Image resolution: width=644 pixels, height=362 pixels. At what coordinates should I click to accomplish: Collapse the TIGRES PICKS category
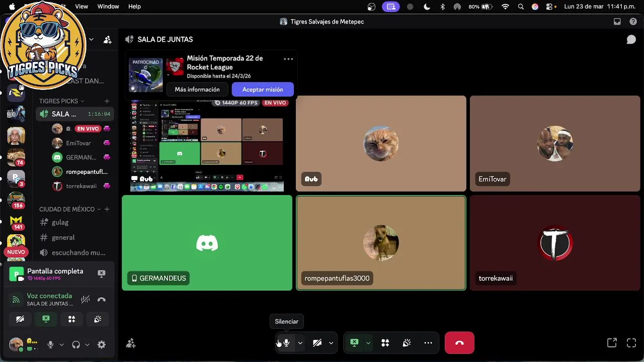[62, 101]
